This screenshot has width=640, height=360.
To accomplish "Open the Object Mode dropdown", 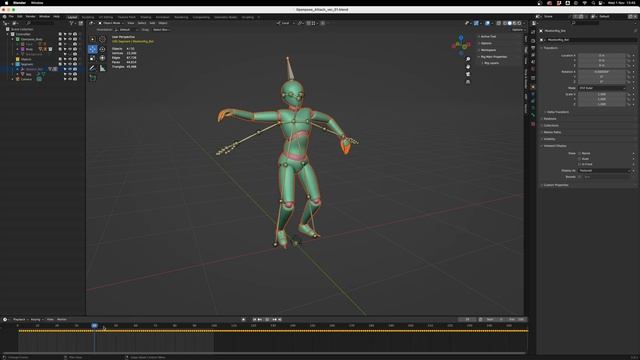I will [x=111, y=23].
